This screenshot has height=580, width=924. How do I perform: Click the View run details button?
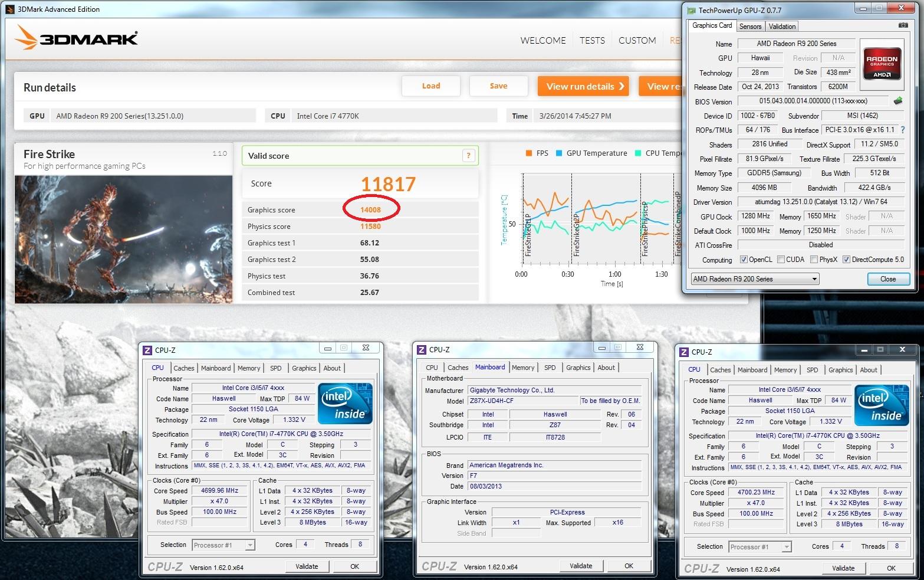click(583, 86)
